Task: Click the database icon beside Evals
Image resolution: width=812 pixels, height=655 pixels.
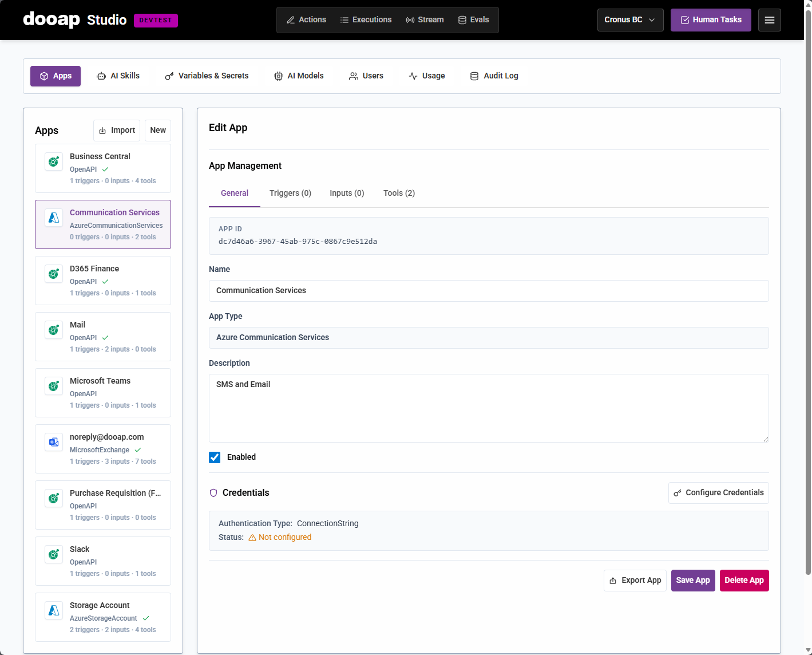Action: click(462, 20)
